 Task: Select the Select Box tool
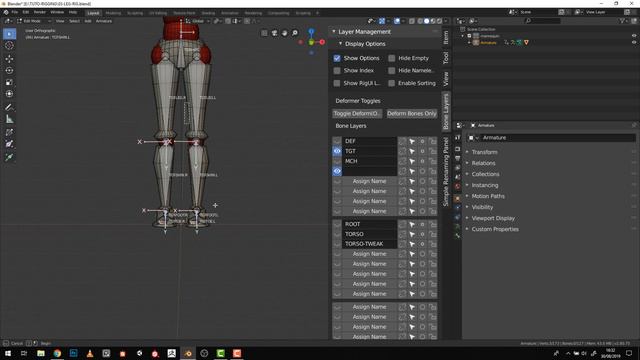point(9,33)
